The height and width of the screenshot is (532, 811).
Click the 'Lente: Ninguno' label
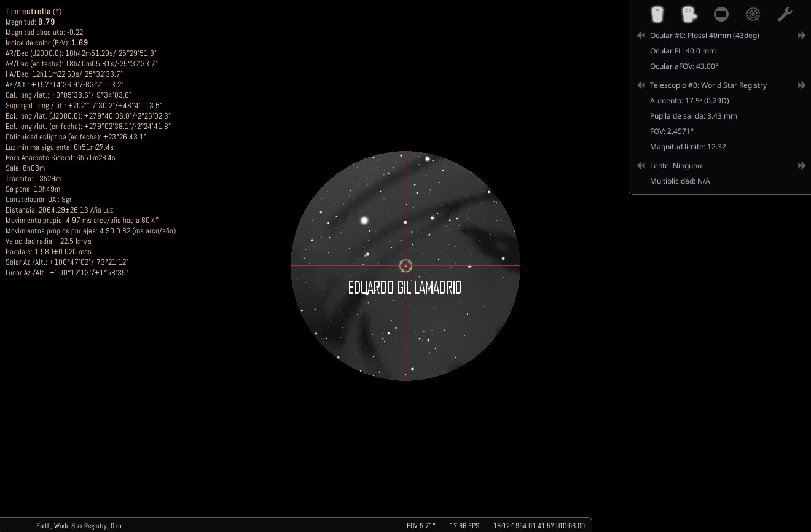click(676, 166)
